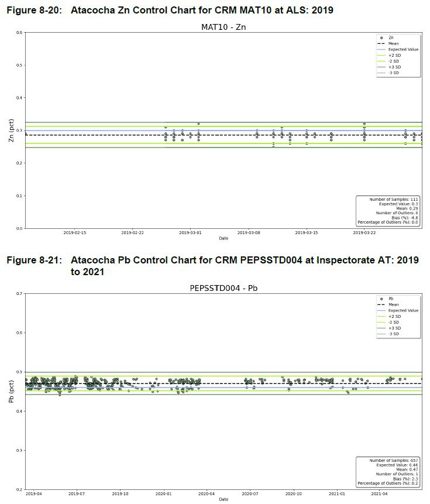The width and height of the screenshot is (430, 504).
Task: Click the 'PEPSSTD004 - Pb' chart title
Action: (223, 288)
